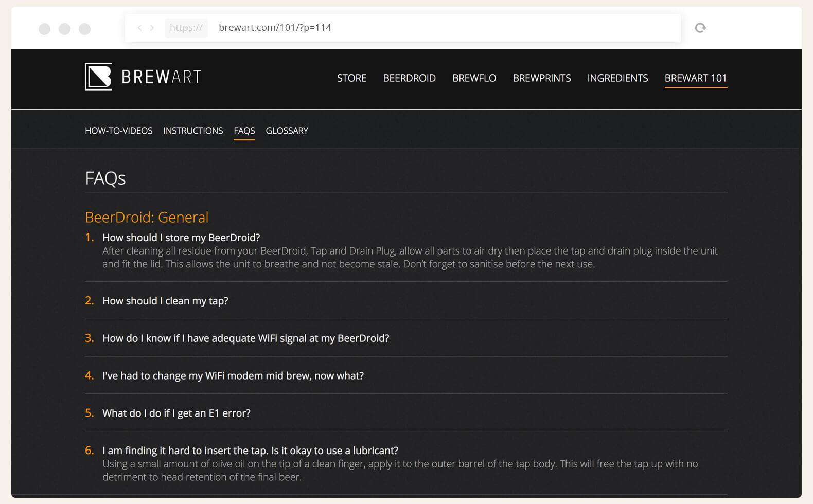Click the first gray window control dot
Screen dimensions: 813x504
[44, 29]
